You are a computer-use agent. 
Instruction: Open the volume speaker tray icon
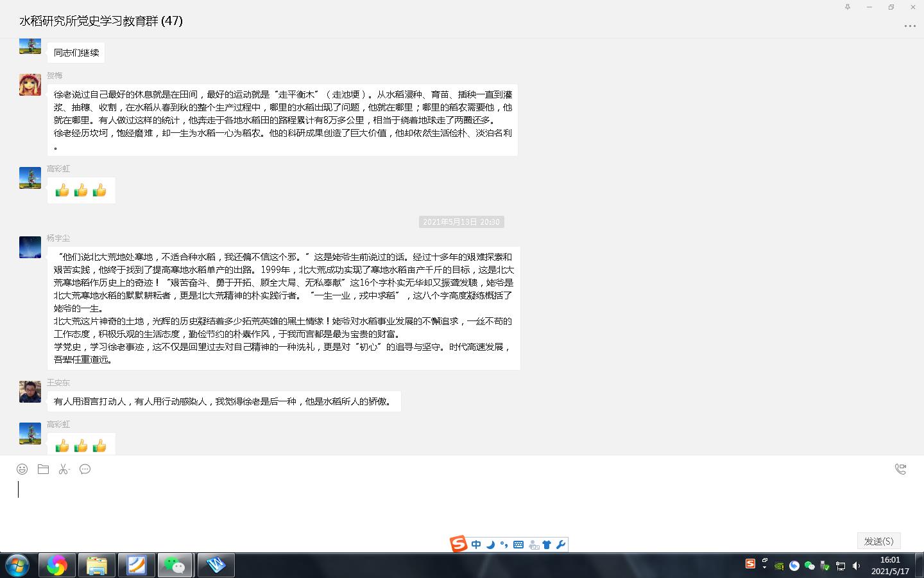[856, 566]
